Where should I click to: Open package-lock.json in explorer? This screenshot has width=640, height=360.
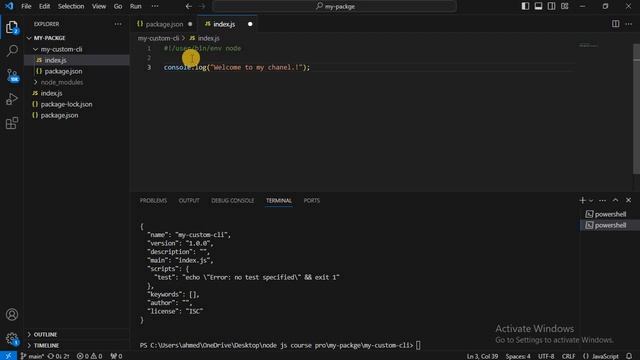click(x=77, y=104)
